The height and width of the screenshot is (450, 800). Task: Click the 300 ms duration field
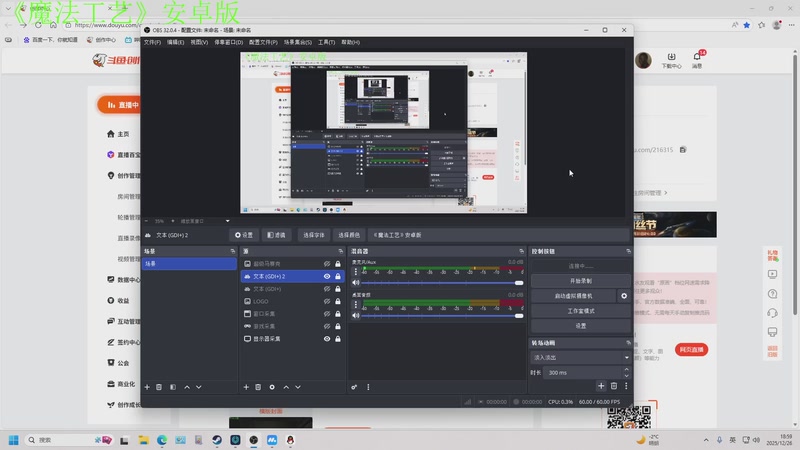583,373
